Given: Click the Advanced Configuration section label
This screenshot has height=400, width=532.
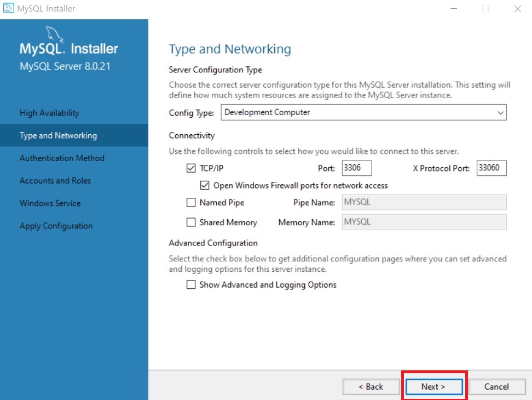Looking at the screenshot, I should (213, 243).
